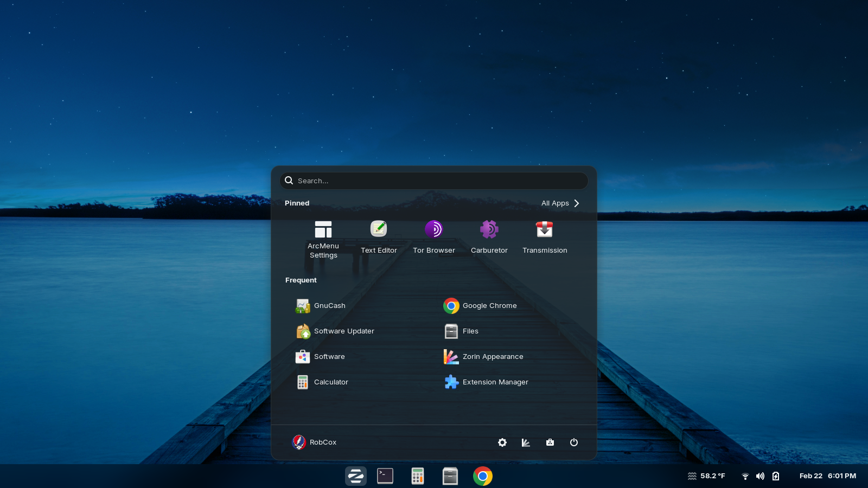
Task: Open Files from the taskbar
Action: 450,477
